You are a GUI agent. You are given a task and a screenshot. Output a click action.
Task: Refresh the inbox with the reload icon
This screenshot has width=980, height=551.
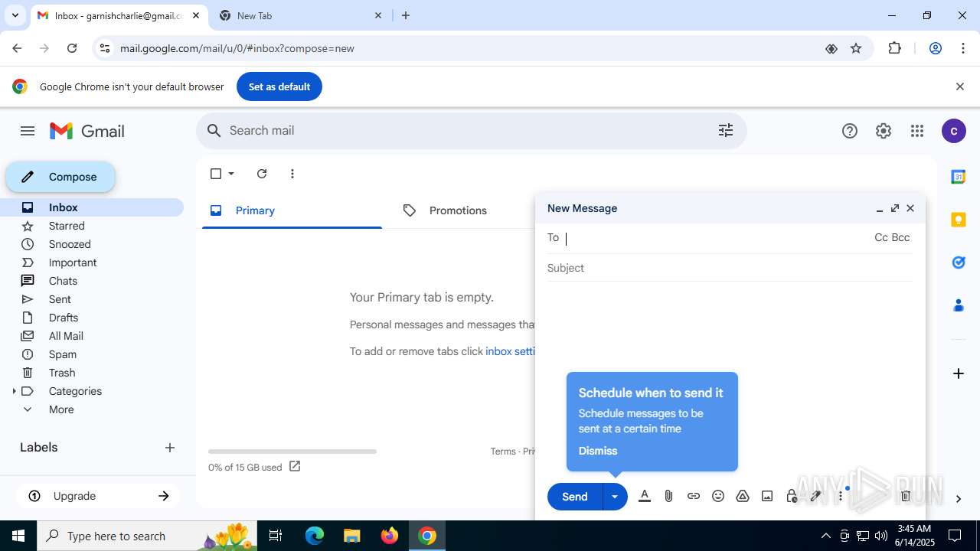pos(262,174)
